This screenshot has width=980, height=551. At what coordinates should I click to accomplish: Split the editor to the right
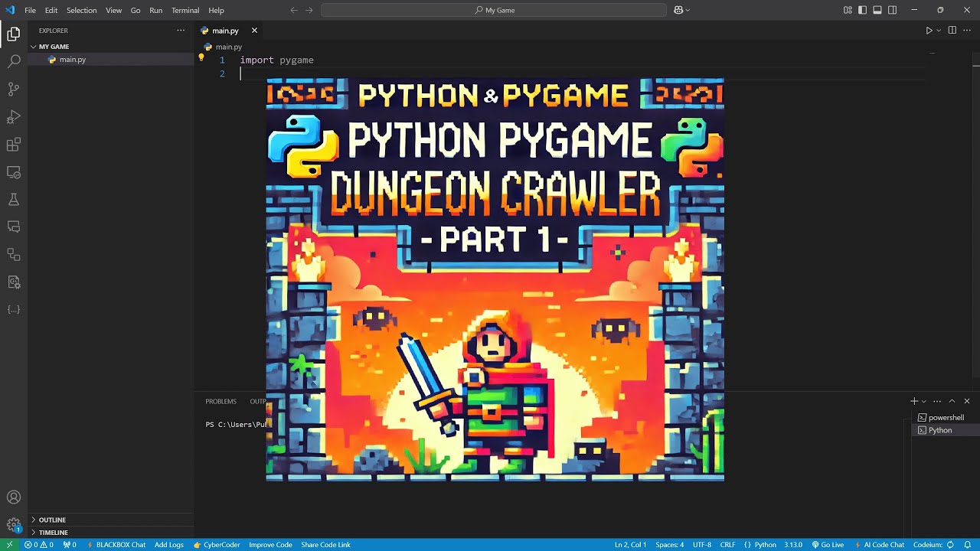click(952, 31)
